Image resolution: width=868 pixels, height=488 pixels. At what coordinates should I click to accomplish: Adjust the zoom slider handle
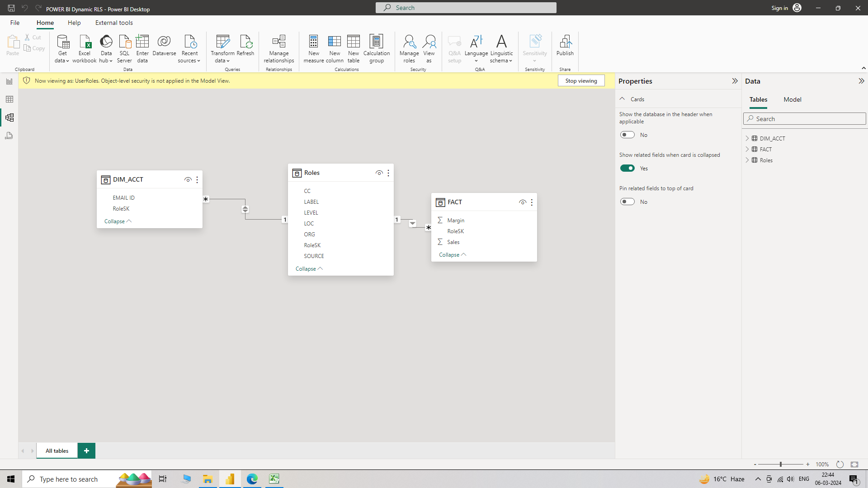point(780,465)
